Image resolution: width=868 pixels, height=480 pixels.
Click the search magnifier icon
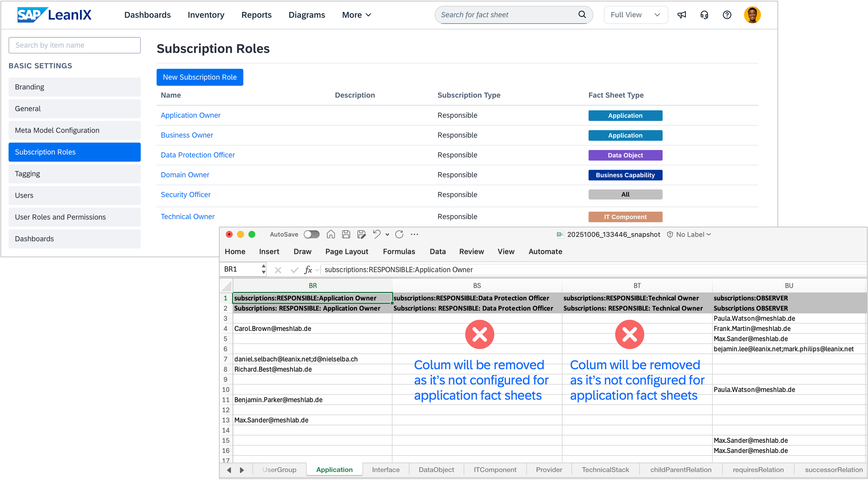(582, 15)
